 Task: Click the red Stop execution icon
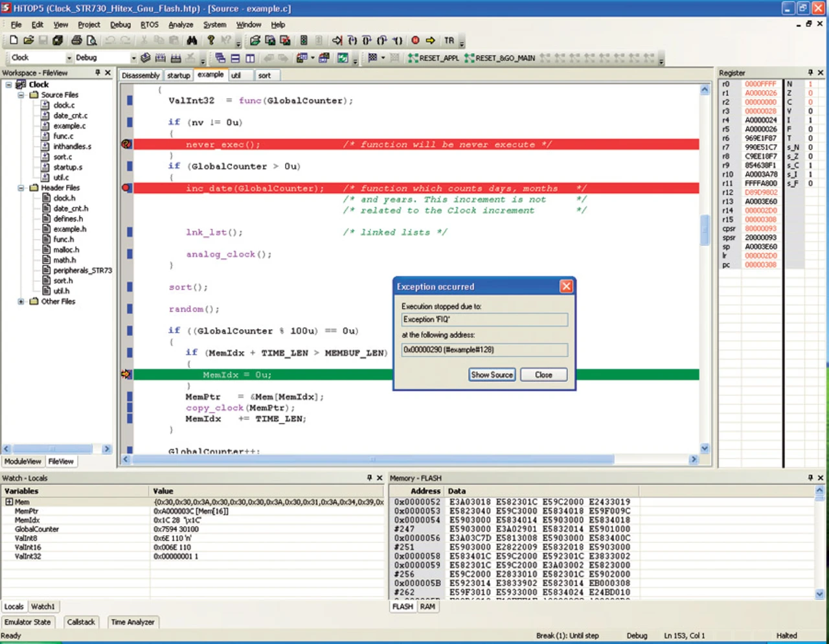pos(415,40)
